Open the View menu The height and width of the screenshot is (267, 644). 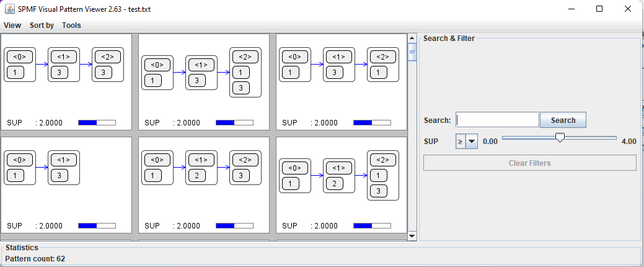point(12,25)
